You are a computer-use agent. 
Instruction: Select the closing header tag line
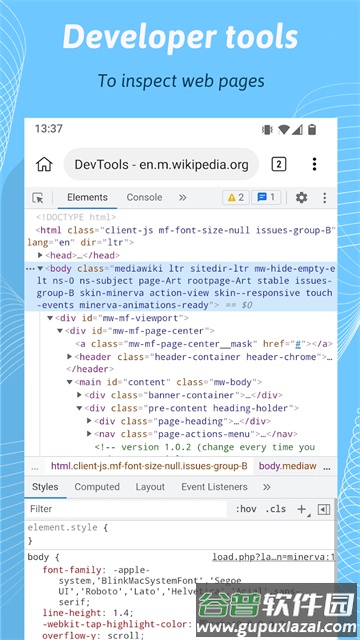(x=90, y=369)
